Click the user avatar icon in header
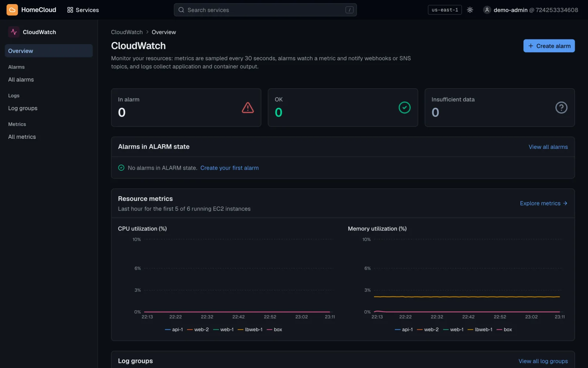The image size is (588, 368). click(x=487, y=10)
